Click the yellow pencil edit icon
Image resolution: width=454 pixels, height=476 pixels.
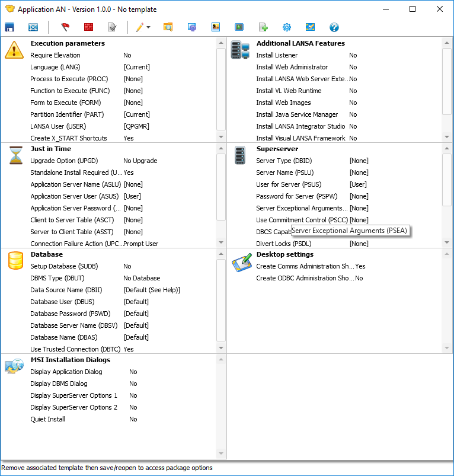tap(140, 27)
